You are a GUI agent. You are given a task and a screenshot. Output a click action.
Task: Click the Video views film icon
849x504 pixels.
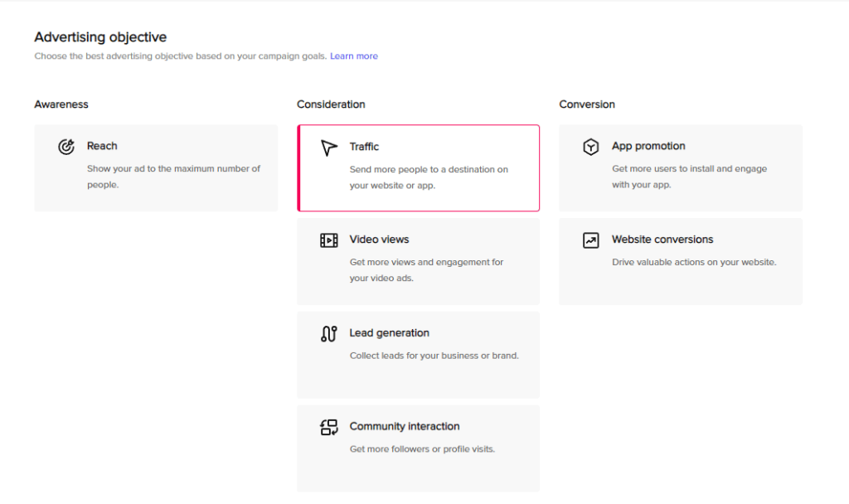(x=329, y=240)
